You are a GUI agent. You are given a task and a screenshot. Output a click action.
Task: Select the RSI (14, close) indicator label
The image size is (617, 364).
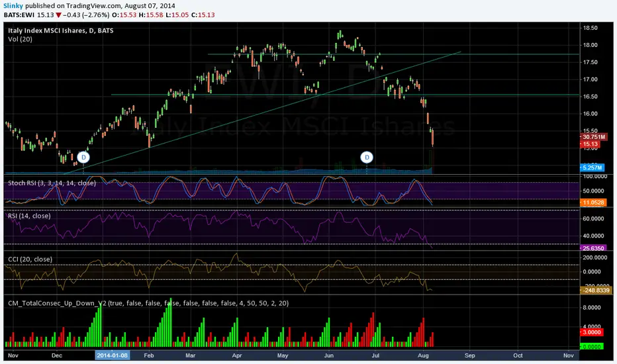pos(29,216)
